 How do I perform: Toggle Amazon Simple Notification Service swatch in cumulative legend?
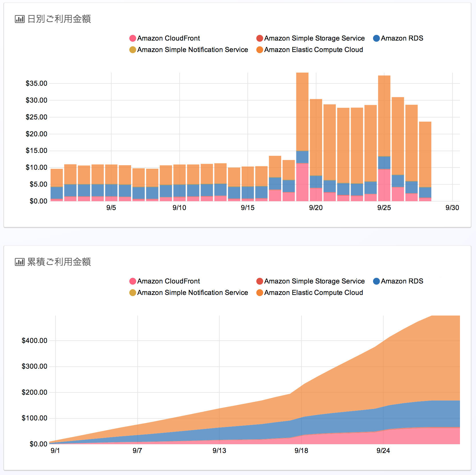point(133,293)
